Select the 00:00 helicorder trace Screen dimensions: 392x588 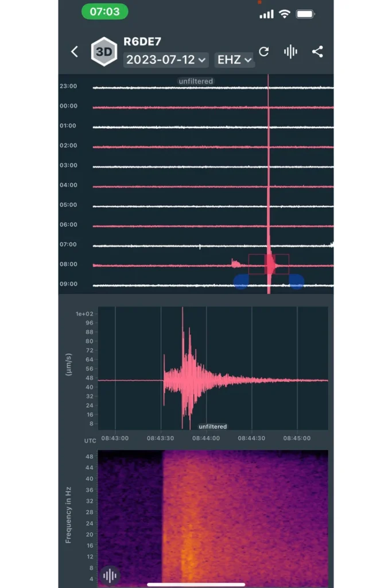[212, 107]
